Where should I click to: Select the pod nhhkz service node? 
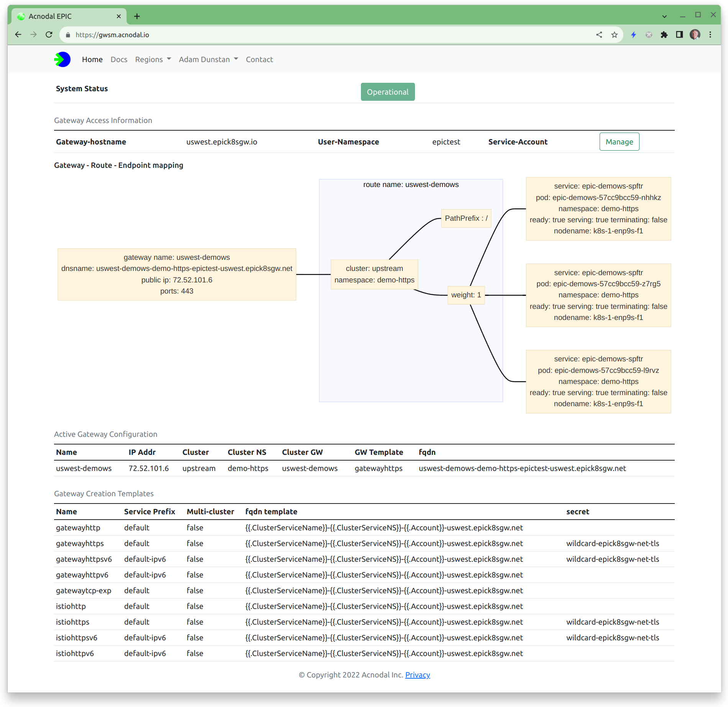[598, 209]
